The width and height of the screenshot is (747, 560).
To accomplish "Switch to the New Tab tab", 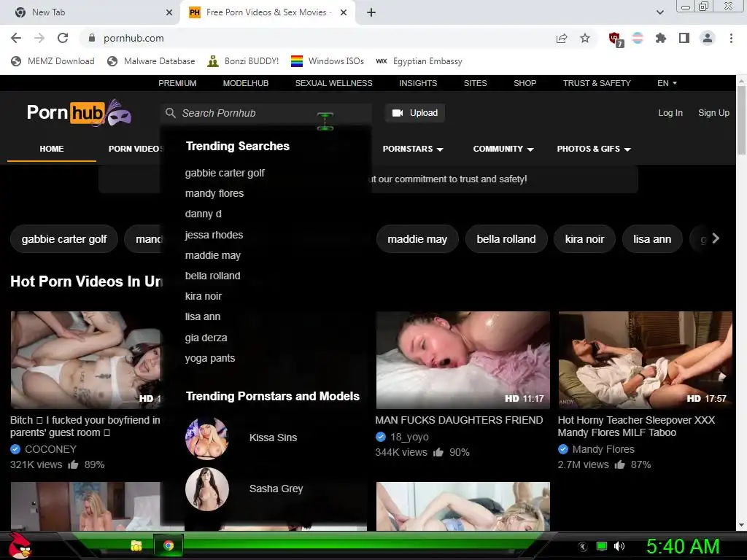I will pyautogui.click(x=90, y=12).
